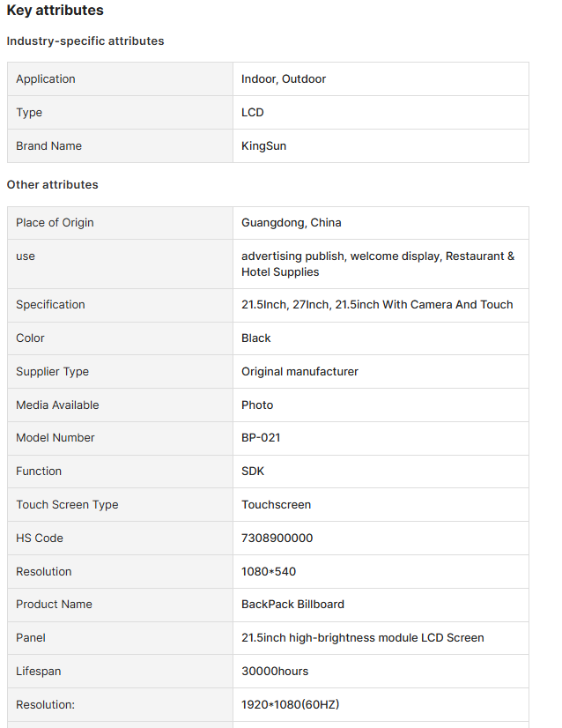
Task: Click the Original manufacturer supplier type value
Action: point(299,371)
